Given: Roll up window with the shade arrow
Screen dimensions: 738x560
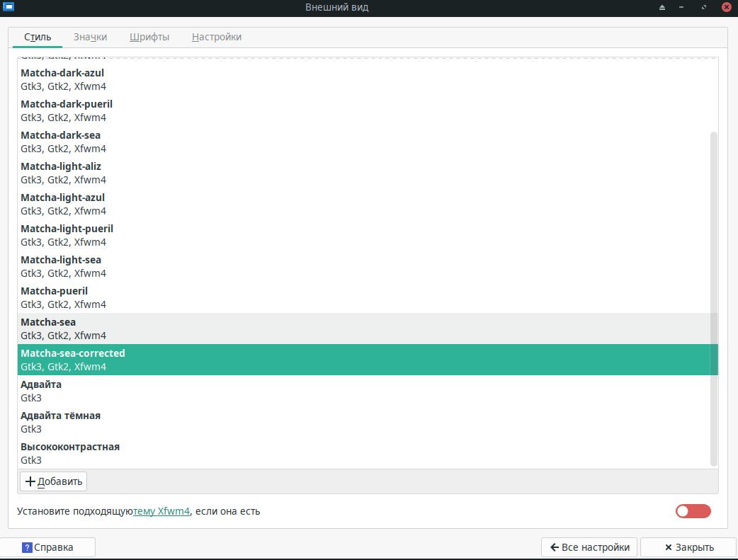Looking at the screenshot, I should coord(662,8).
